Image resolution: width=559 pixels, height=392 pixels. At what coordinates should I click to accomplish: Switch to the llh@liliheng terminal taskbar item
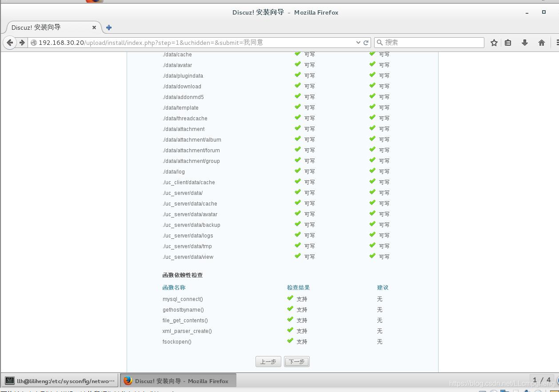point(60,381)
